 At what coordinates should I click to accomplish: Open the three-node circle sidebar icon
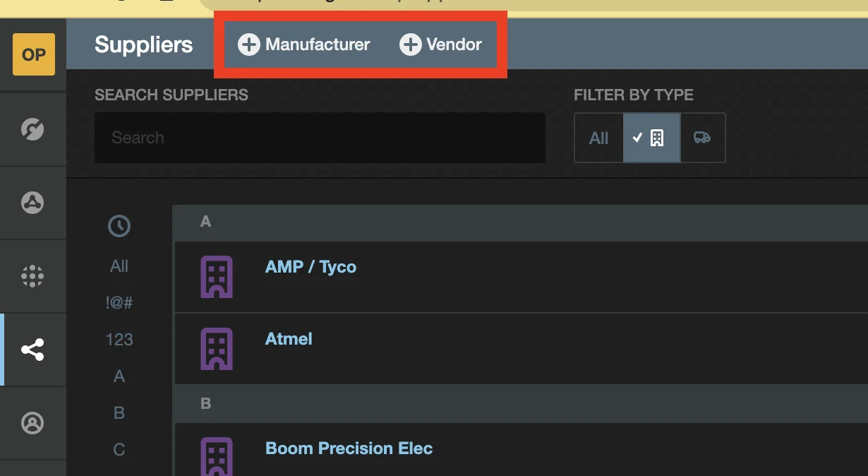[x=33, y=203]
